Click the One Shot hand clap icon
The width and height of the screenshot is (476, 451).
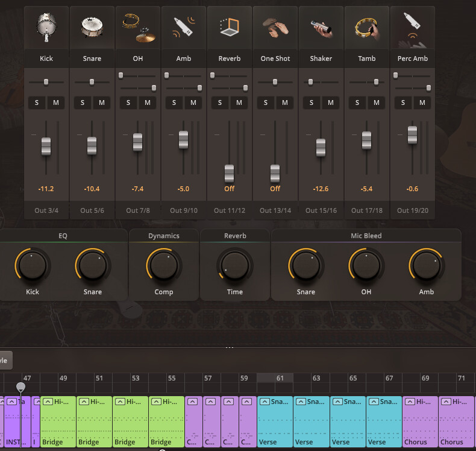[275, 28]
